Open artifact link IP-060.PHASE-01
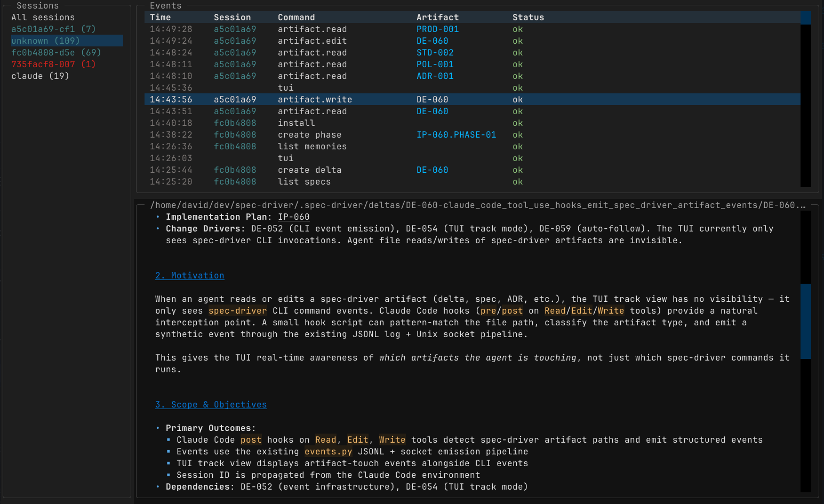This screenshot has height=504, width=824. click(x=456, y=135)
